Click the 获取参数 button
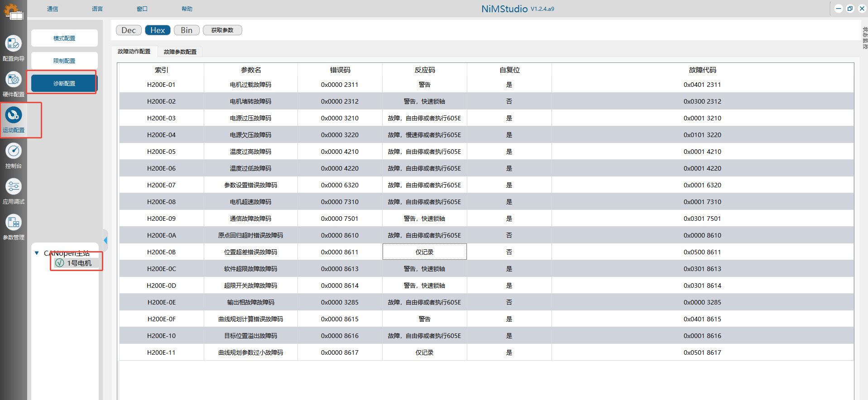The image size is (868, 400). point(222,30)
